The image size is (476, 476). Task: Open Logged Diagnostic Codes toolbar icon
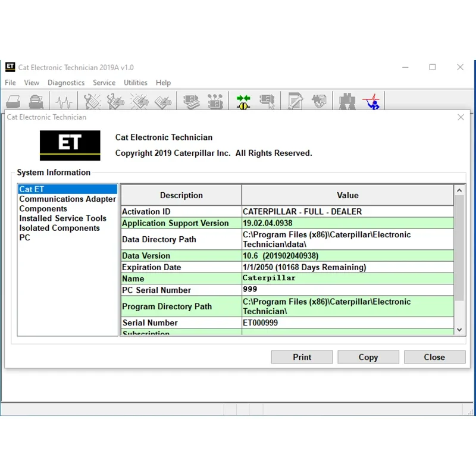point(115,101)
